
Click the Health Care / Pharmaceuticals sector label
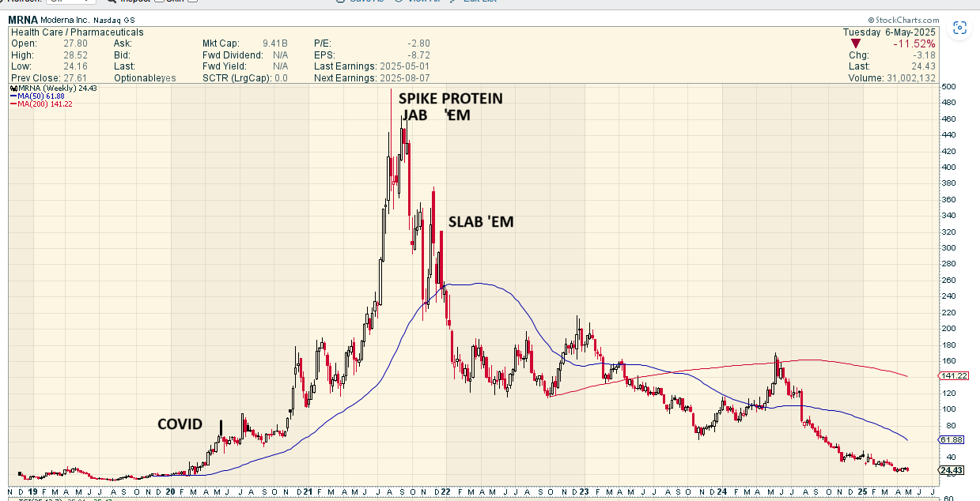click(x=78, y=32)
